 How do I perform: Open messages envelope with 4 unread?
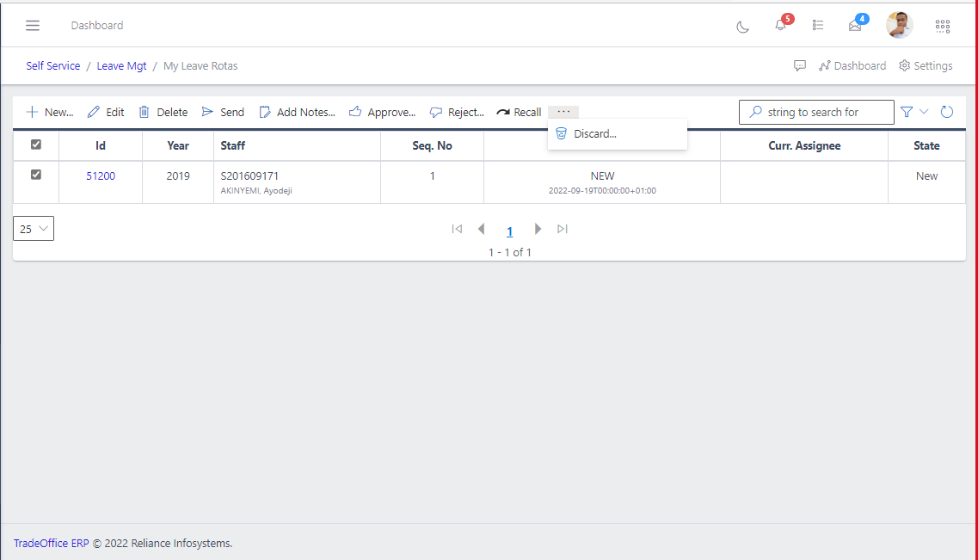(855, 26)
